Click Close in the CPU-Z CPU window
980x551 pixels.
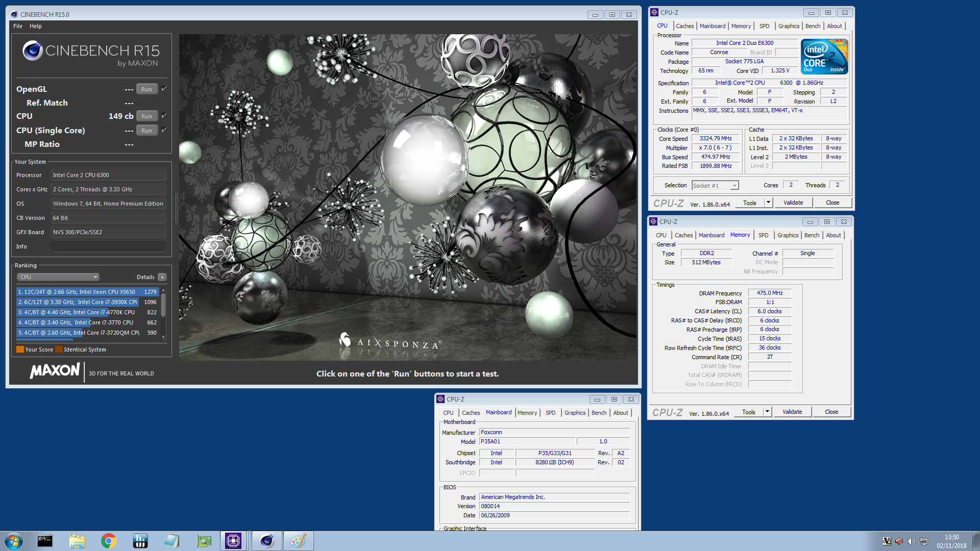[x=832, y=203]
